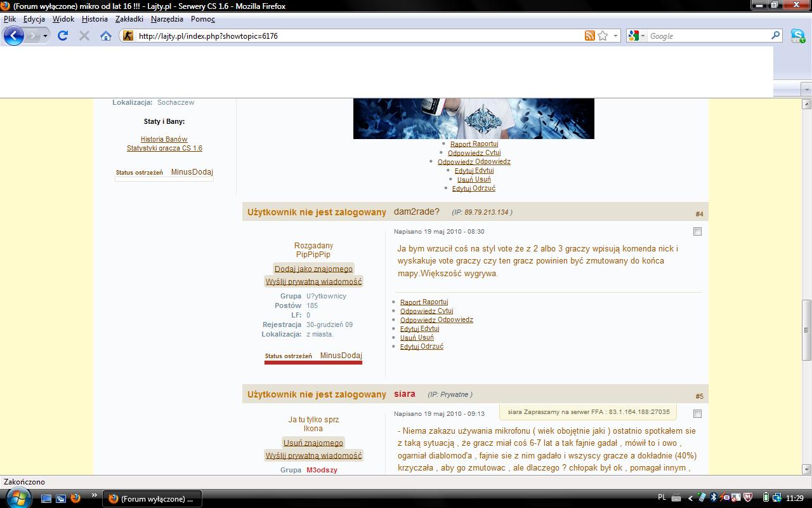Tick the checkbox on post #5
Image resolution: width=812 pixels, height=508 pixels.
coord(697,414)
